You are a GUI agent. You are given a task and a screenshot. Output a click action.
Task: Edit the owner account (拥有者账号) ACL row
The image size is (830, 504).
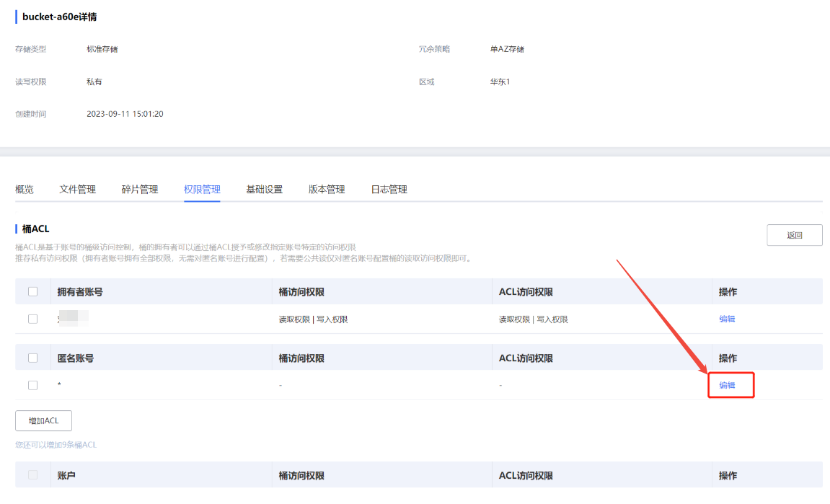[727, 319]
